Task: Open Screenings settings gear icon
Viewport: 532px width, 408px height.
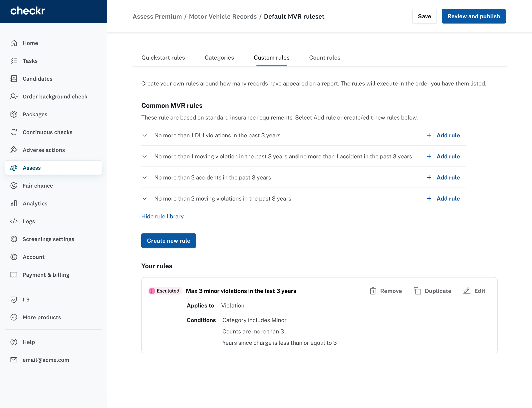Action: (14, 239)
